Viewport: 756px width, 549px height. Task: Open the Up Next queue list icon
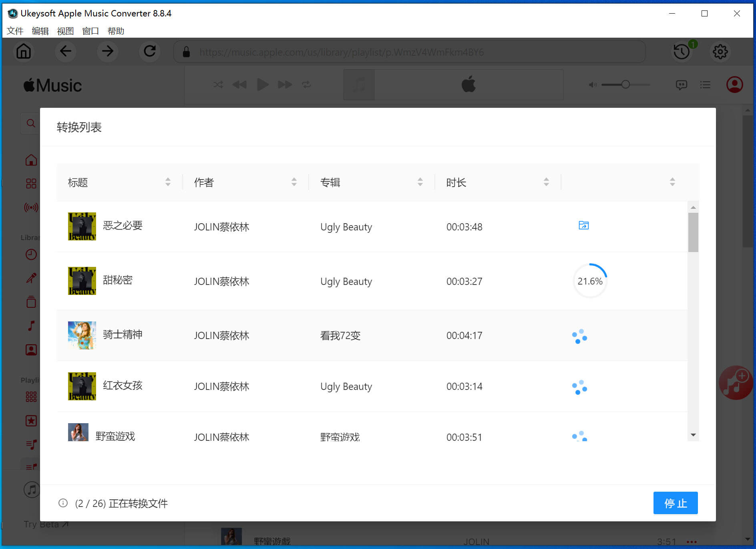pyautogui.click(x=705, y=85)
